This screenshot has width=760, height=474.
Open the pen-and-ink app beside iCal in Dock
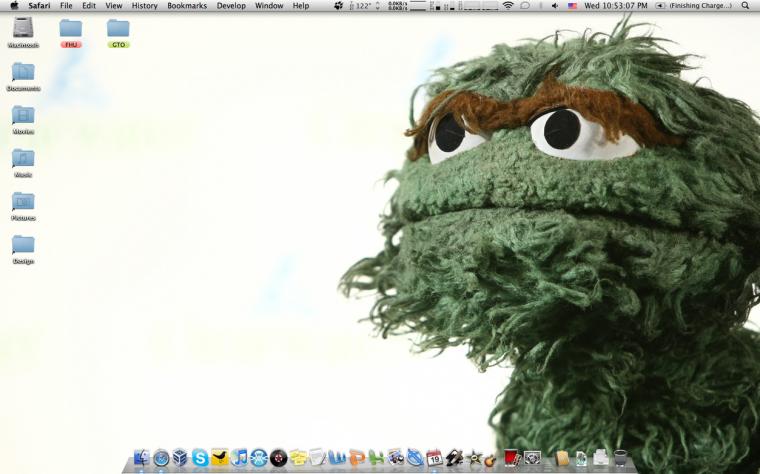(454, 457)
